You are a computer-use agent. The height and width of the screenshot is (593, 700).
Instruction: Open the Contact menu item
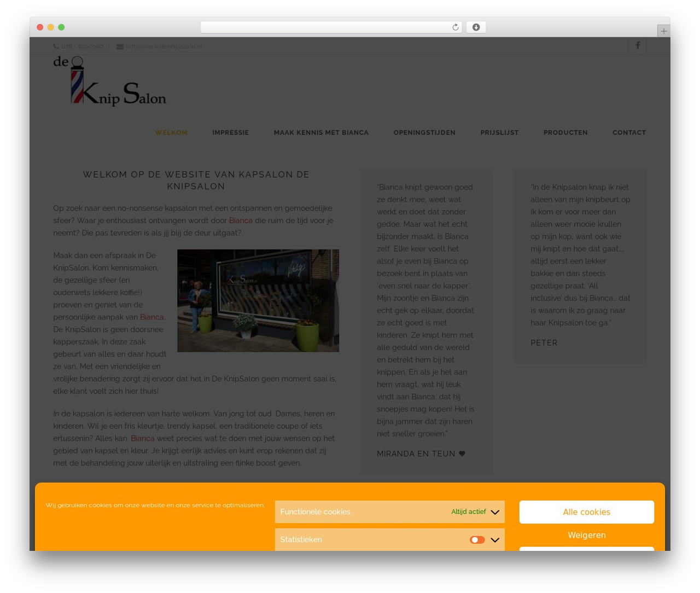click(629, 132)
